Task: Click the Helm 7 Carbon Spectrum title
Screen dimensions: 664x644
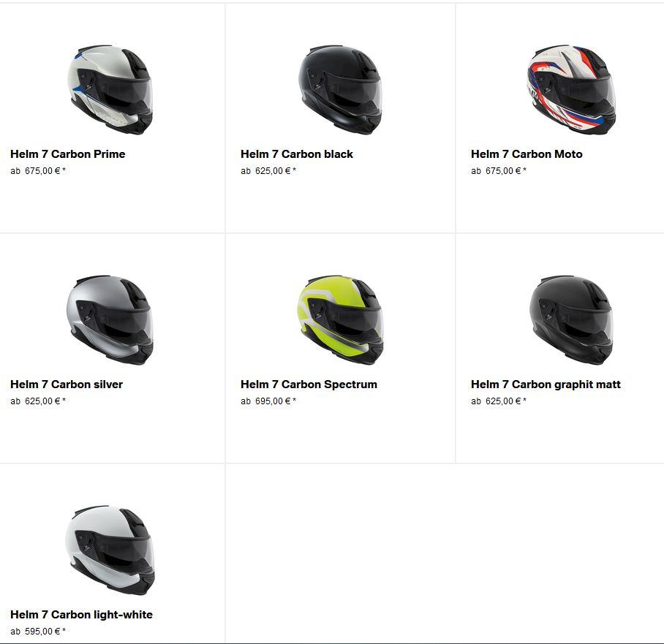Action: click(309, 384)
